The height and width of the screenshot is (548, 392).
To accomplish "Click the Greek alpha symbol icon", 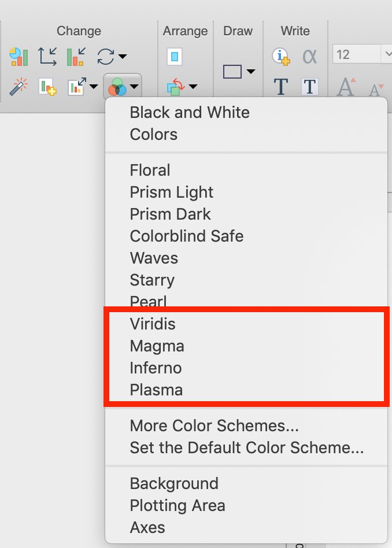I will (x=310, y=56).
